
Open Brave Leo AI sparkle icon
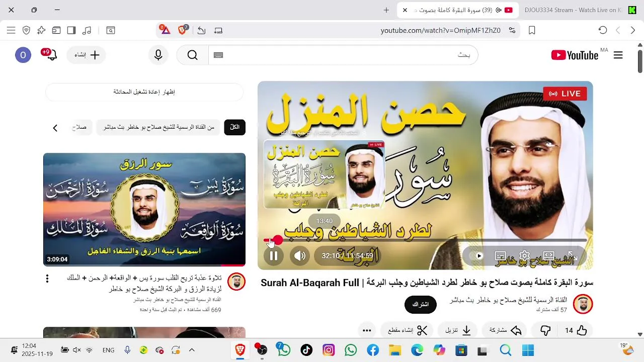[x=41, y=30]
